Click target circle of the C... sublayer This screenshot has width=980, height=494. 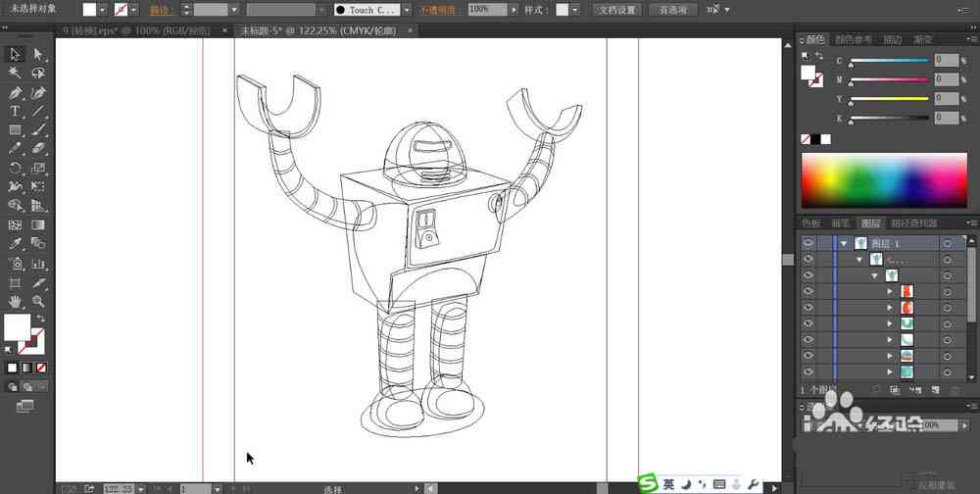[x=948, y=259]
